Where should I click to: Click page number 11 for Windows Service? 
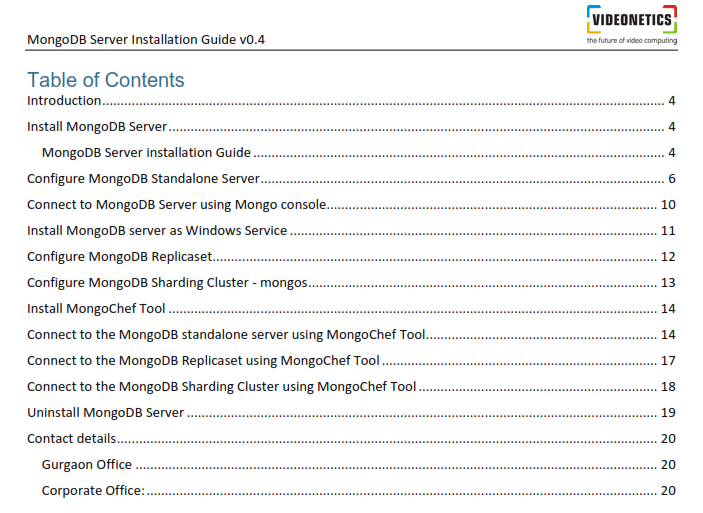668,230
